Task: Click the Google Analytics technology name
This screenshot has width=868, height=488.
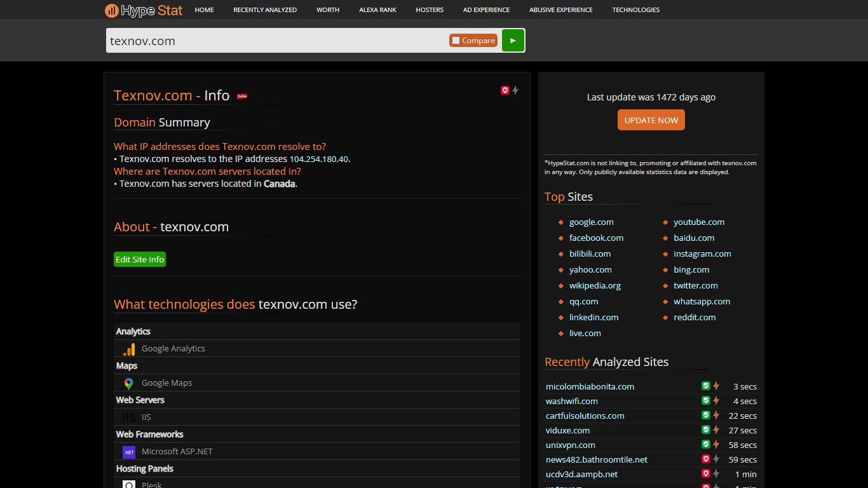Action: coord(173,349)
